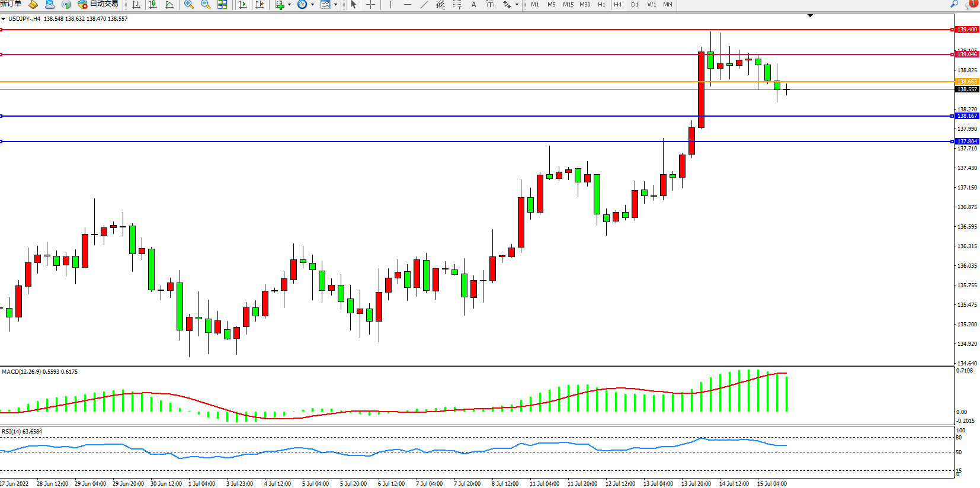This screenshot has width=980, height=488.
Task: Click the 新订单 new order button
Action: coord(11,4)
